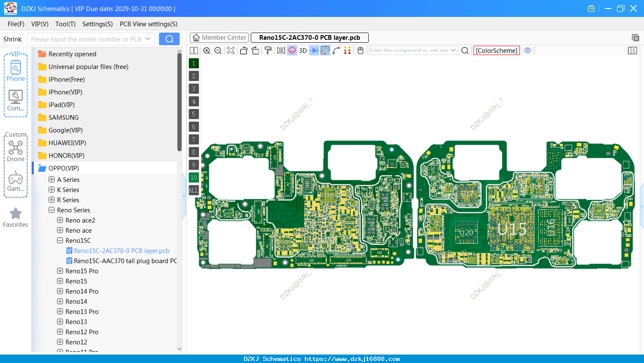
Task: Rotate PCB clockwise icon
Action: (255, 50)
